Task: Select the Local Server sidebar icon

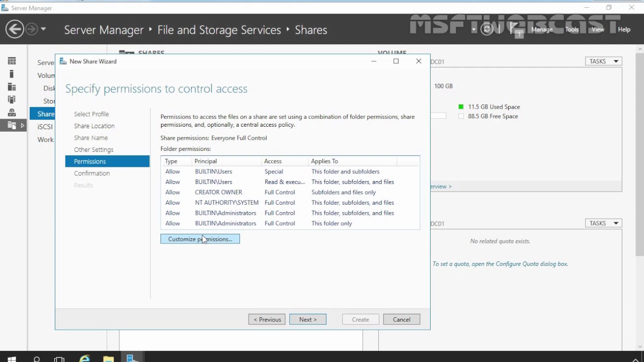Action: [x=12, y=74]
